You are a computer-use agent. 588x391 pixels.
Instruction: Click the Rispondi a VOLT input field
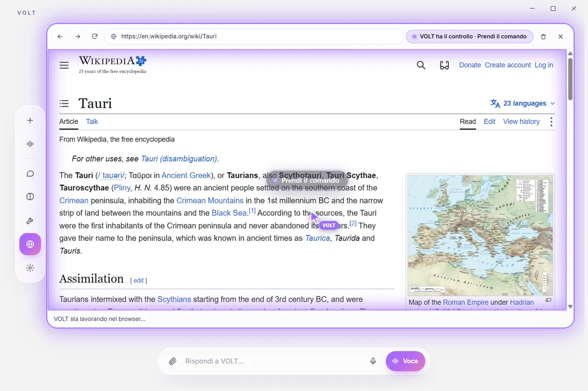tap(272, 361)
